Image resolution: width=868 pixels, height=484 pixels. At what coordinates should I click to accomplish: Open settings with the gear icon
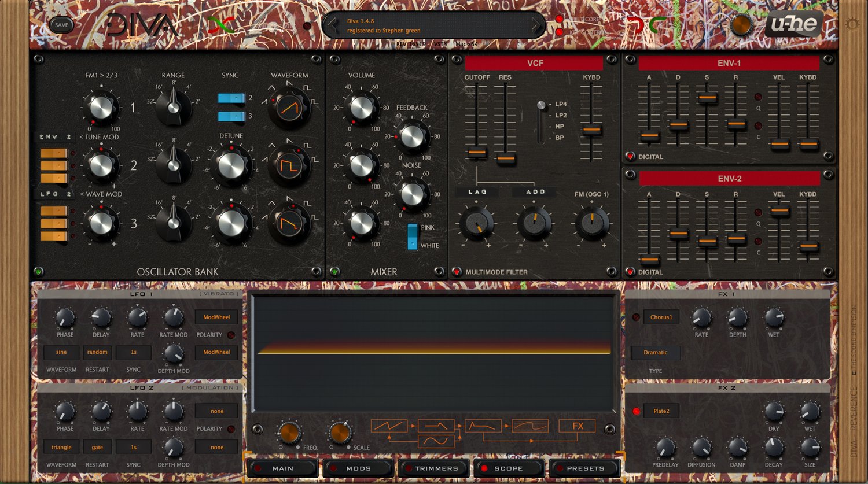click(852, 24)
